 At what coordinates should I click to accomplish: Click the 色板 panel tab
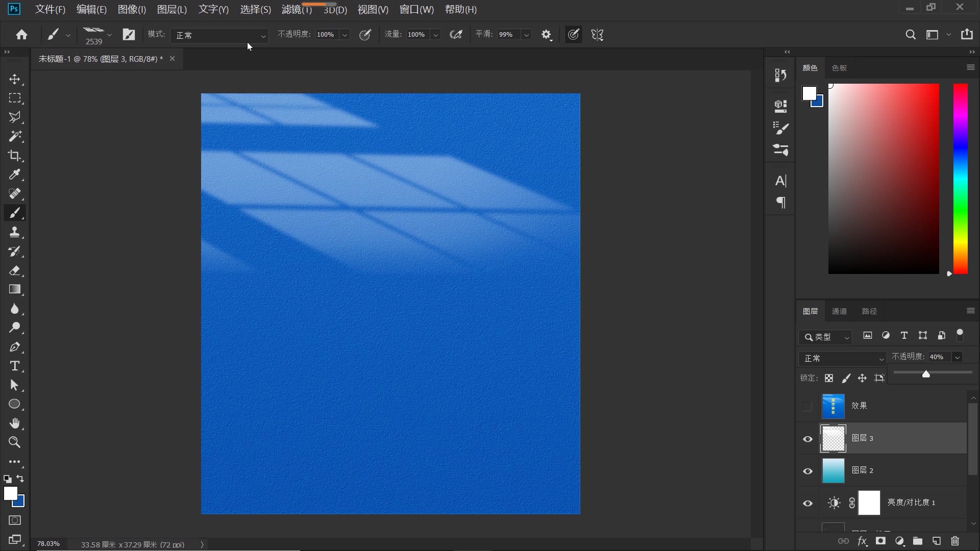pyautogui.click(x=839, y=68)
